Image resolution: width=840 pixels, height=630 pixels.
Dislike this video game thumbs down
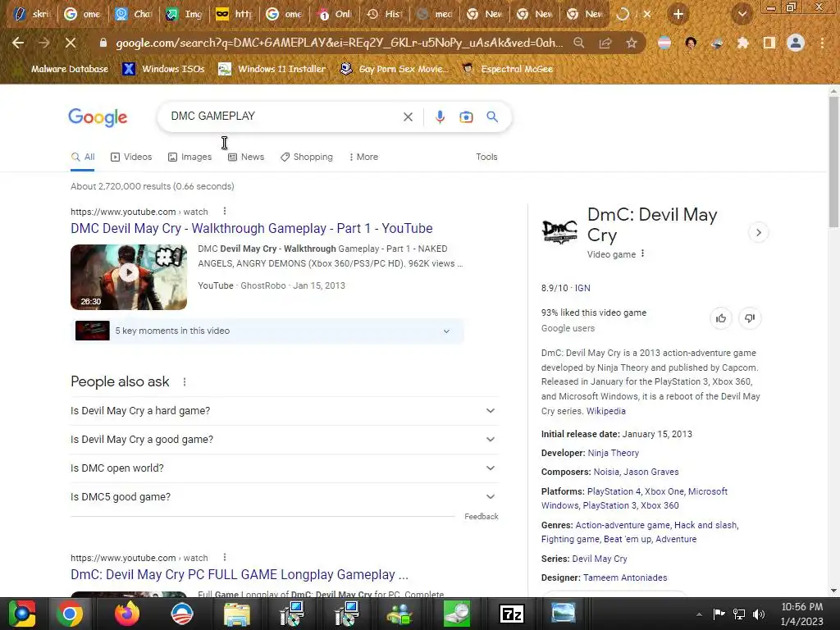tap(750, 319)
